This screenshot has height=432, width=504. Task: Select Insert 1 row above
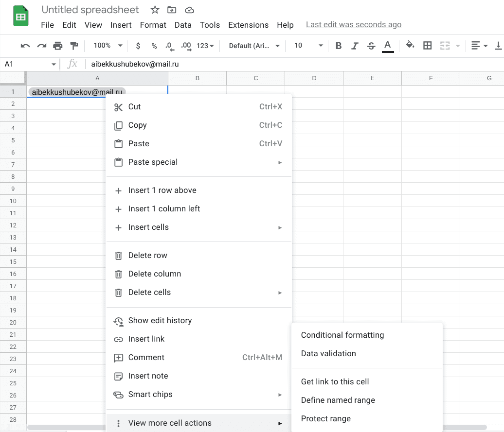[198, 190]
